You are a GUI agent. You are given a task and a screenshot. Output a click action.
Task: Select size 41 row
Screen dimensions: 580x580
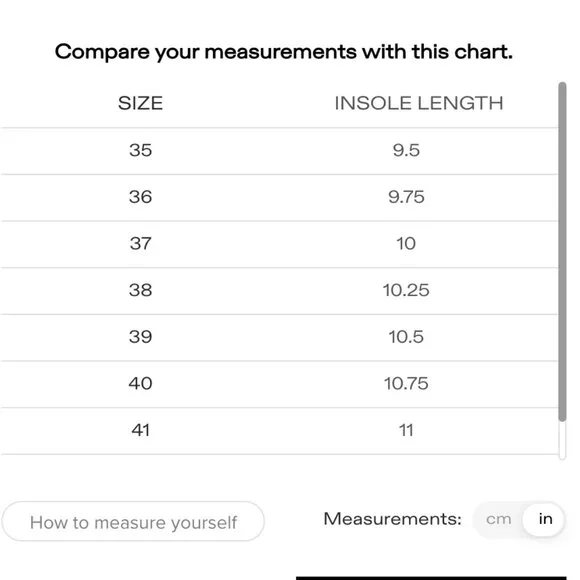[x=279, y=431]
